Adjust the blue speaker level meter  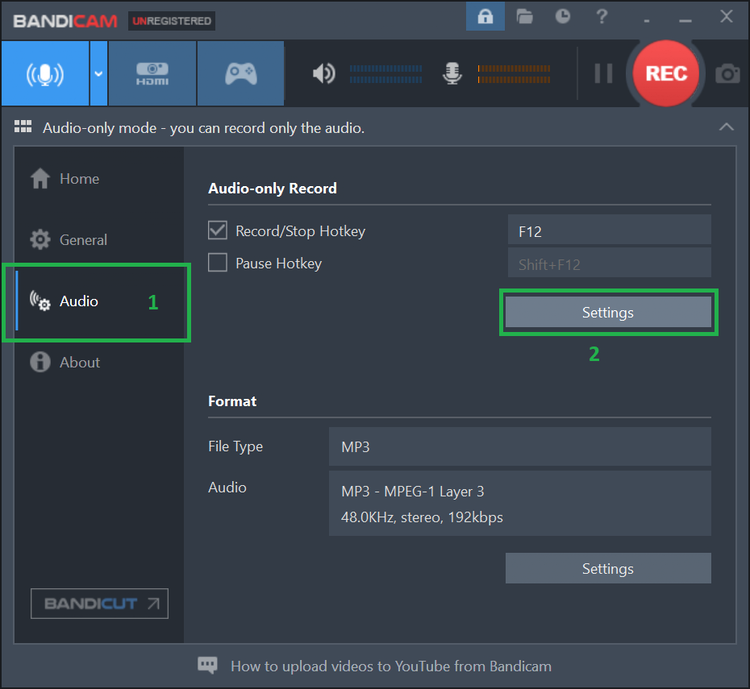coord(386,74)
